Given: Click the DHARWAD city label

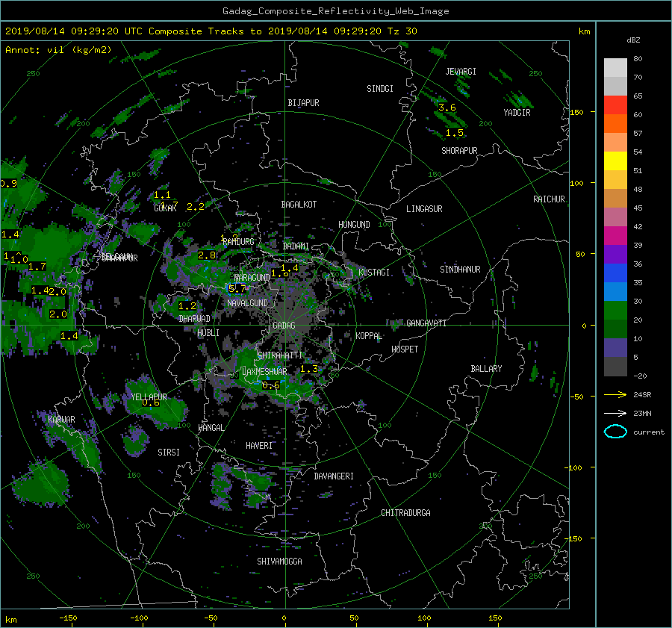Looking at the screenshot, I should point(194,319).
